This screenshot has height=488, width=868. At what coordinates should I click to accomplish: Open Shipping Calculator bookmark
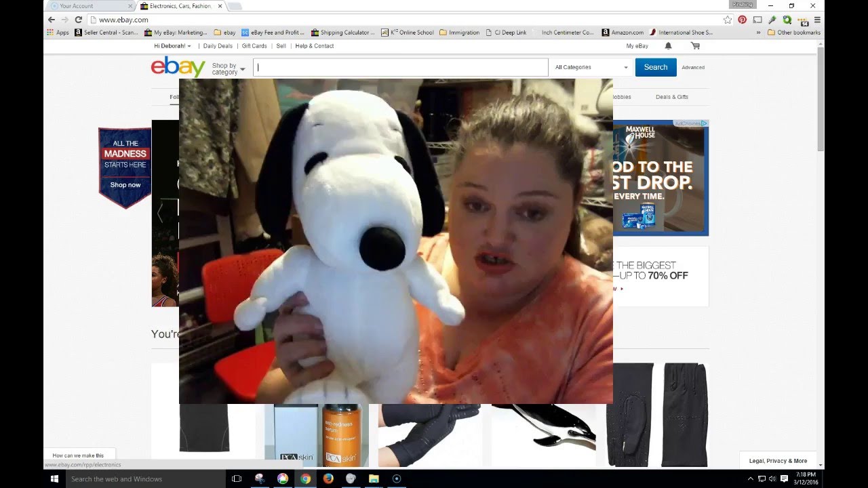(343, 33)
